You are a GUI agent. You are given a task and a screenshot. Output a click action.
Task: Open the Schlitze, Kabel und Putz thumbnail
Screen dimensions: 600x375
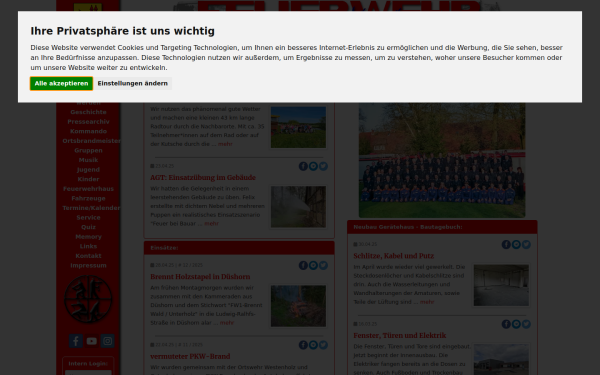(501, 285)
